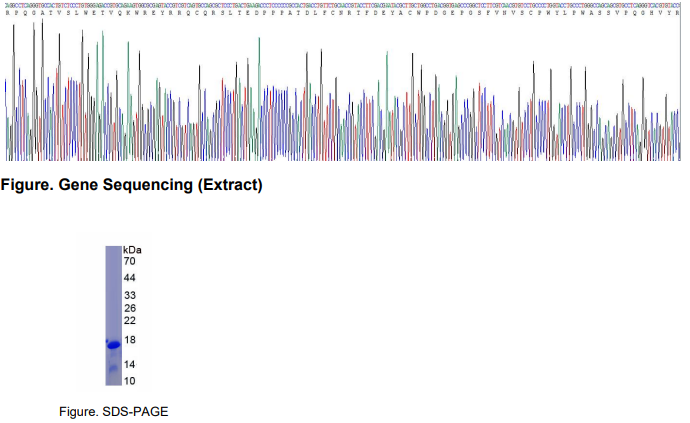Select the 14 kDa marker label
This screenshot has width=690, height=423.
click(129, 366)
